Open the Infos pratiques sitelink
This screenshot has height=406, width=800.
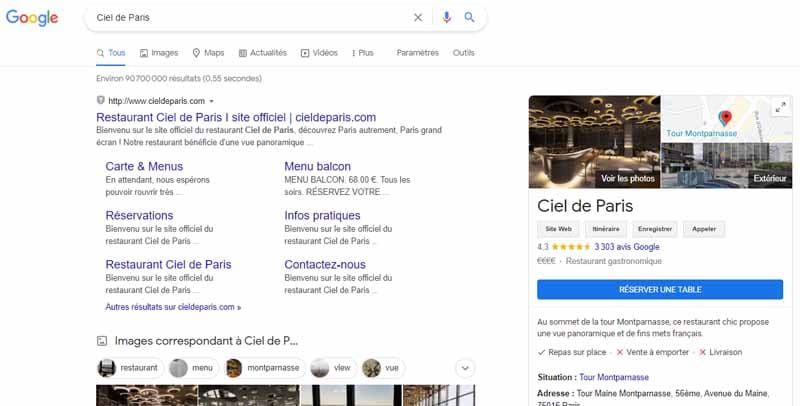[322, 215]
